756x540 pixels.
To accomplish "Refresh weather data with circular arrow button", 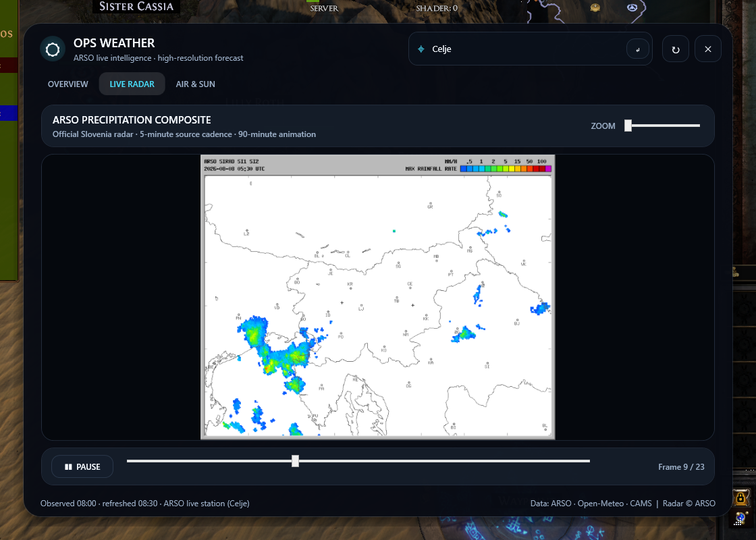I will 676,49.
